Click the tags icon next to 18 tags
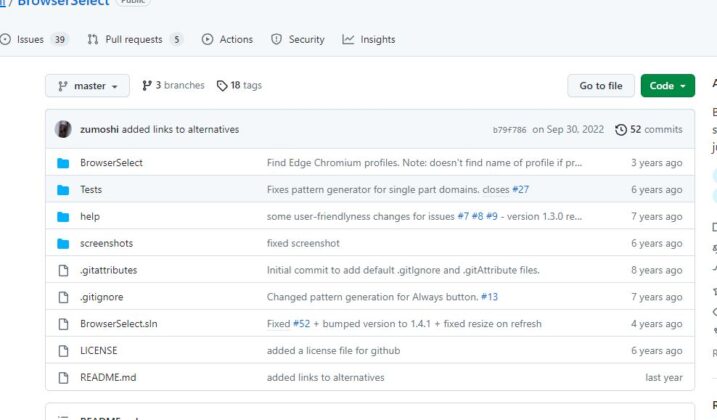 tap(222, 86)
